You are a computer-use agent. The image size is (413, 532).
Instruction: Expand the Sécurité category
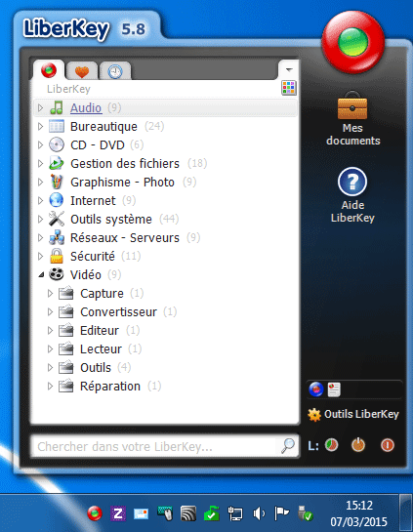tap(40, 256)
